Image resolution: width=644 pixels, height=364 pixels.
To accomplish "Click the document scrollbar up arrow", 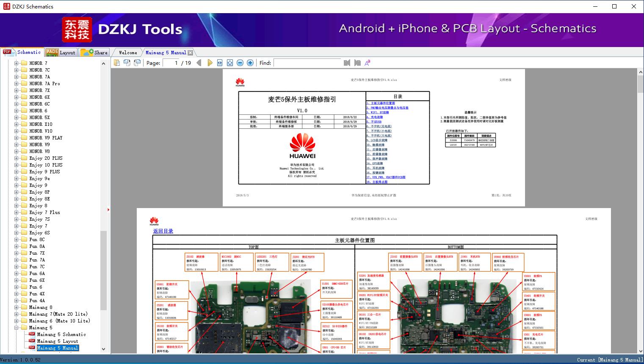I will (640, 72).
